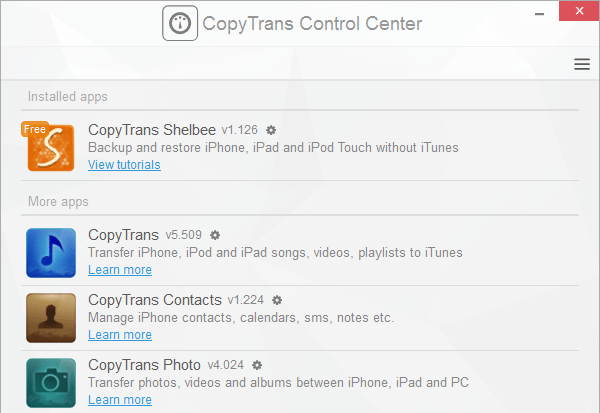
Task: Click Learn more under CopyTrans
Action: tap(120, 270)
